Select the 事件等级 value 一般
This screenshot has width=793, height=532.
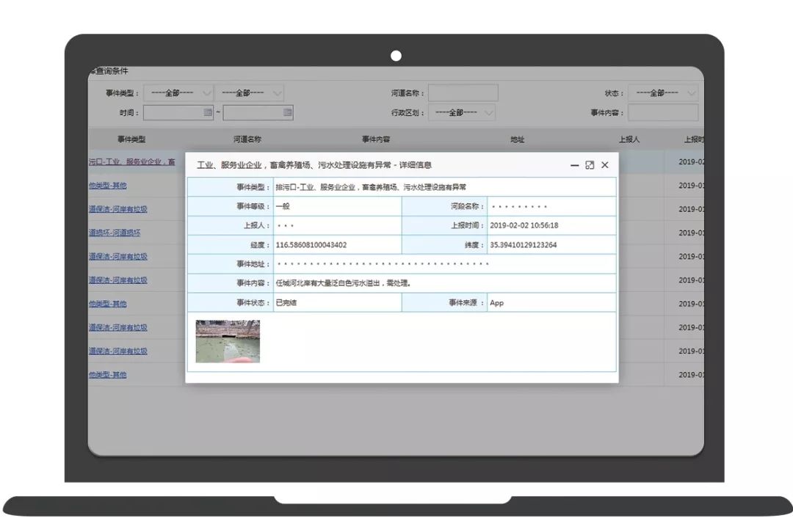pos(283,206)
